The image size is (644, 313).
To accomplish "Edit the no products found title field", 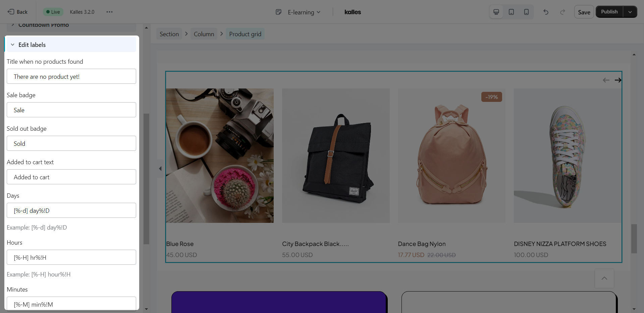I will tap(71, 76).
